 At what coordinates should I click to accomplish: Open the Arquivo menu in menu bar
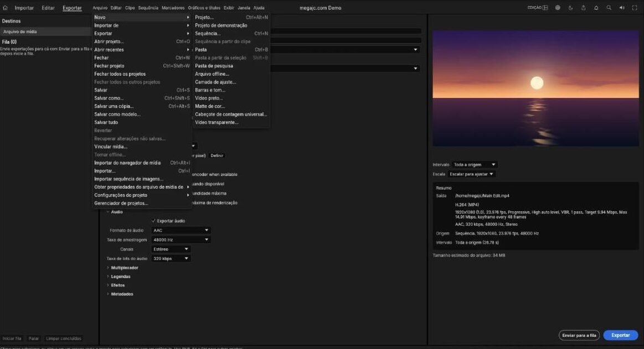pos(100,8)
